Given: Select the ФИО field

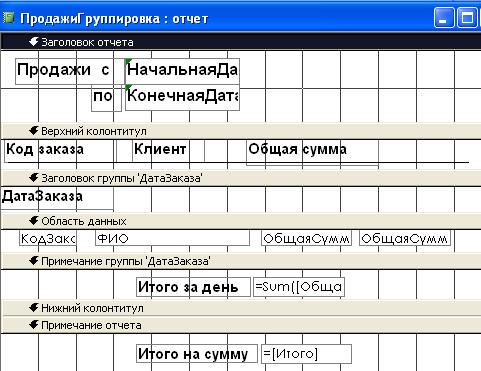Looking at the screenshot, I should 172,238.
